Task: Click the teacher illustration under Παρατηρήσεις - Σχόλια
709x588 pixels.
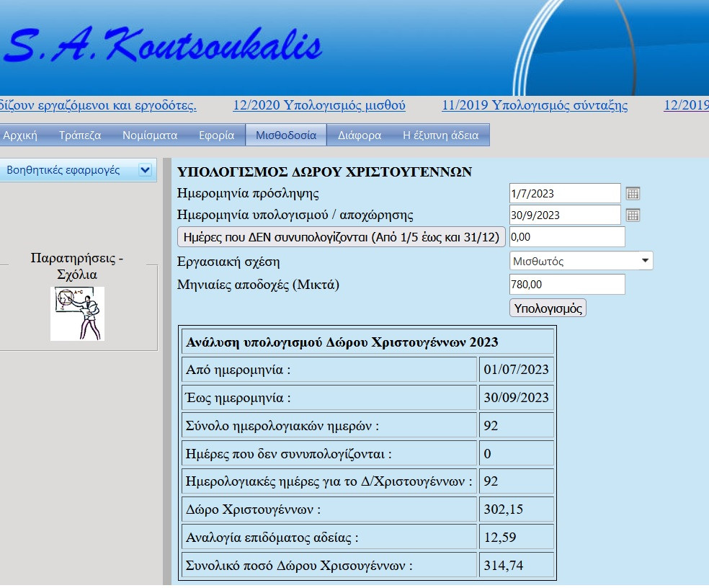Action: pyautogui.click(x=77, y=313)
